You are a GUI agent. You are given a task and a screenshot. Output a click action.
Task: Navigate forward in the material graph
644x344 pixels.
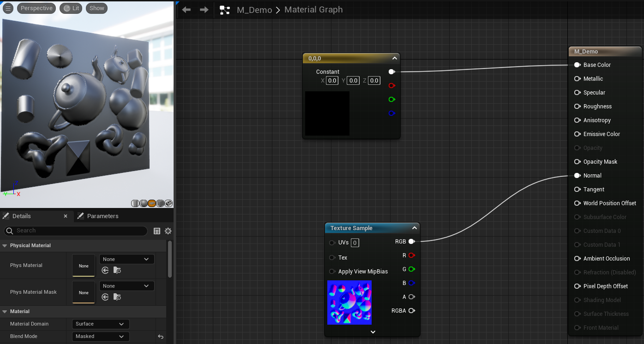click(204, 10)
